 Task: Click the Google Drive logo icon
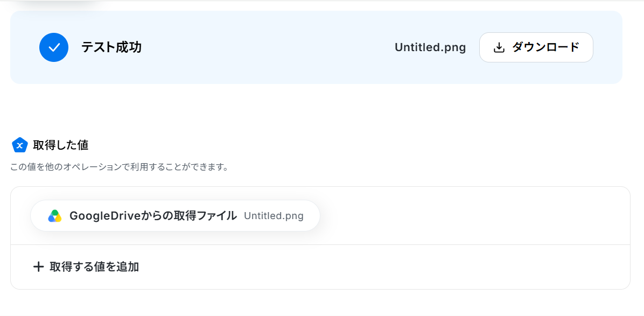click(x=54, y=216)
